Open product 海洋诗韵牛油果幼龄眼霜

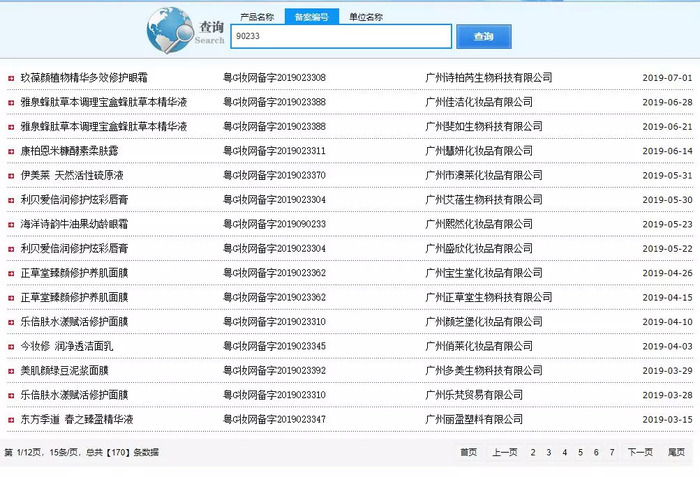(x=74, y=224)
